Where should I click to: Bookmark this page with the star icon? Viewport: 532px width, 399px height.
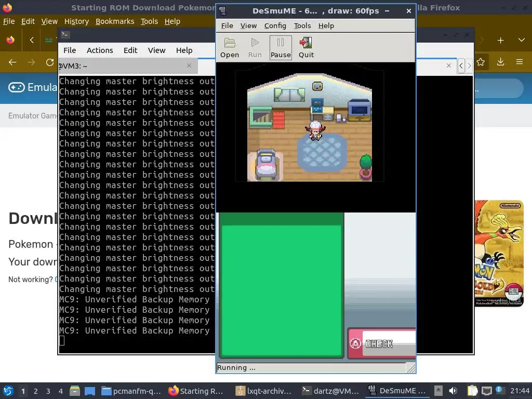[481, 62]
